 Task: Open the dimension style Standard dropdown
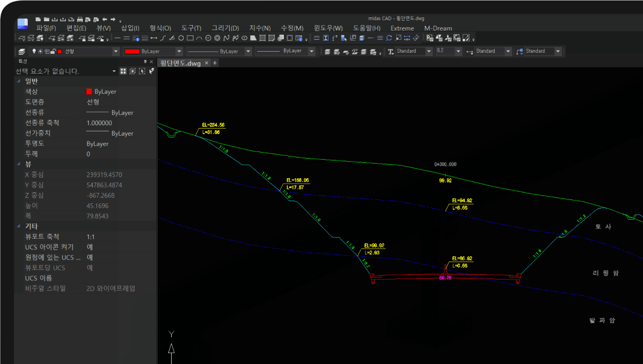tap(508, 51)
